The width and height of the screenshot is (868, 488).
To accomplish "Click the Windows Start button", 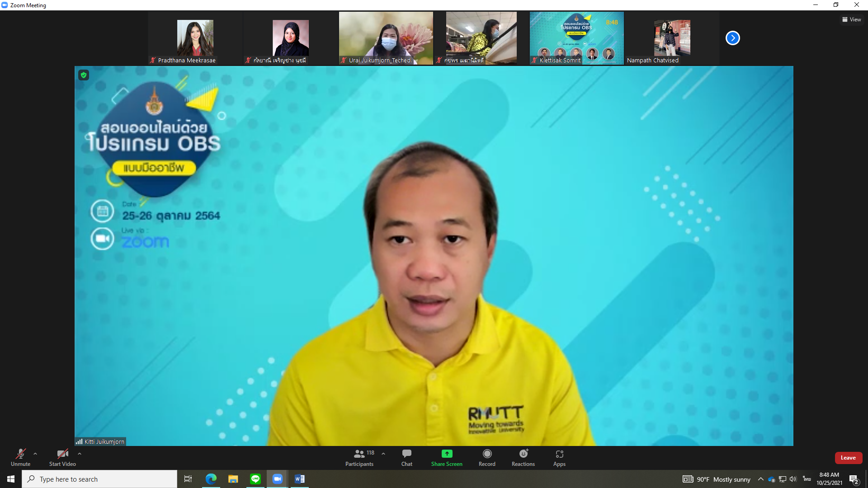I will [11, 479].
